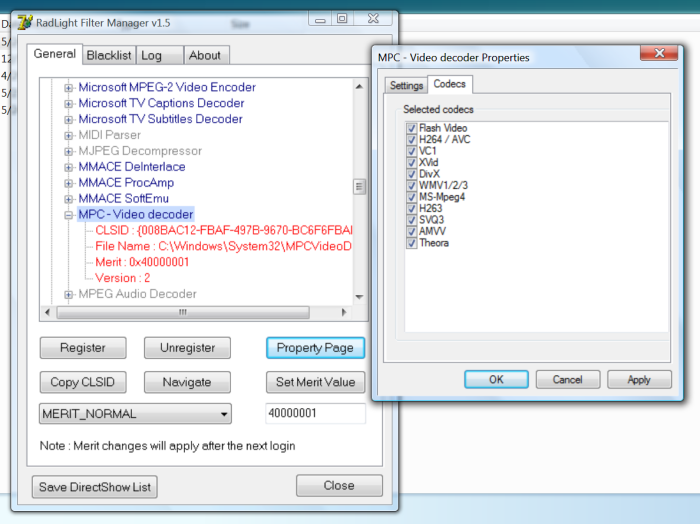Click the horizontal scroll left arrow

point(48,312)
